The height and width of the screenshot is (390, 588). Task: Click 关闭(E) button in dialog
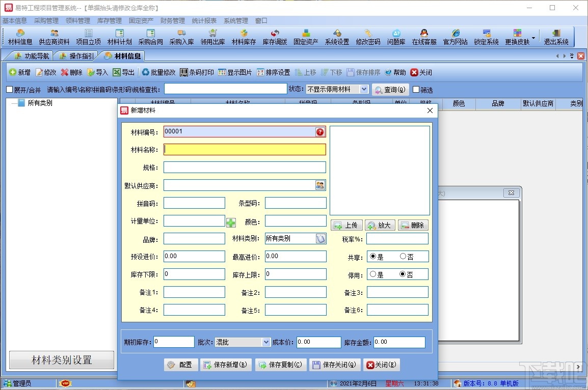[x=381, y=365]
